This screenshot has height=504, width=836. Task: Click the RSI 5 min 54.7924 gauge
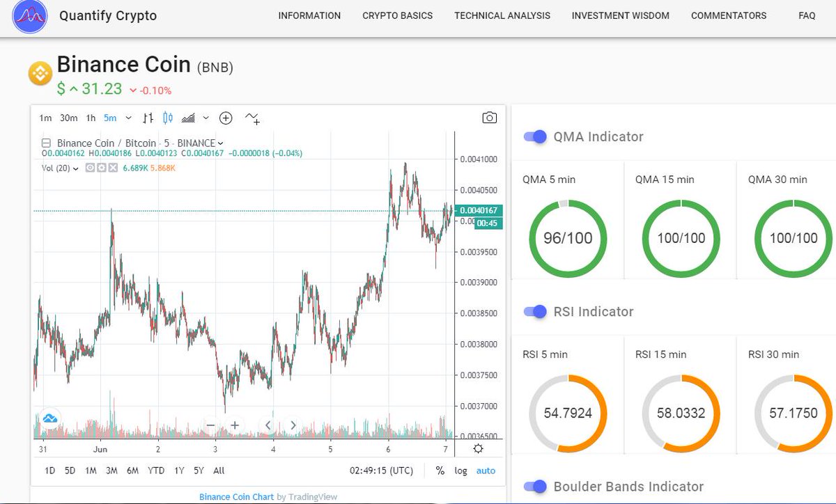(568, 413)
